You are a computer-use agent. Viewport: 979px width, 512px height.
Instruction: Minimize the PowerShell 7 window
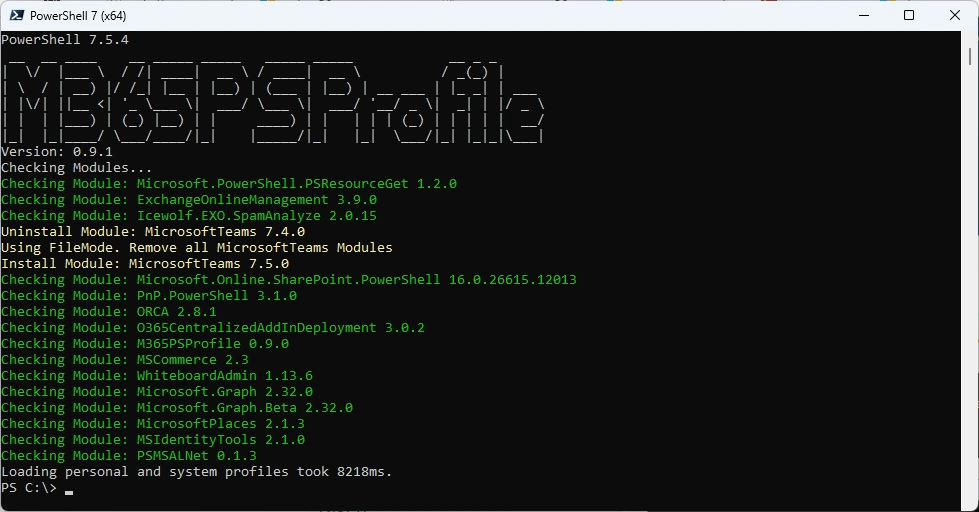point(863,16)
